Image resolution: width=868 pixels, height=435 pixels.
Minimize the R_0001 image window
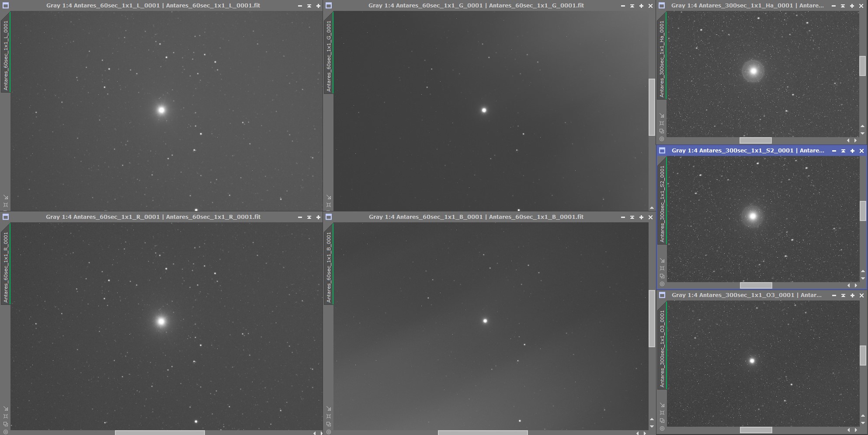300,217
